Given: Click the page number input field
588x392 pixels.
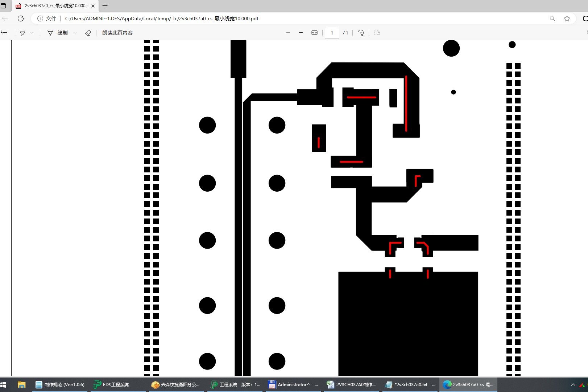Looking at the screenshot, I should 332,33.
